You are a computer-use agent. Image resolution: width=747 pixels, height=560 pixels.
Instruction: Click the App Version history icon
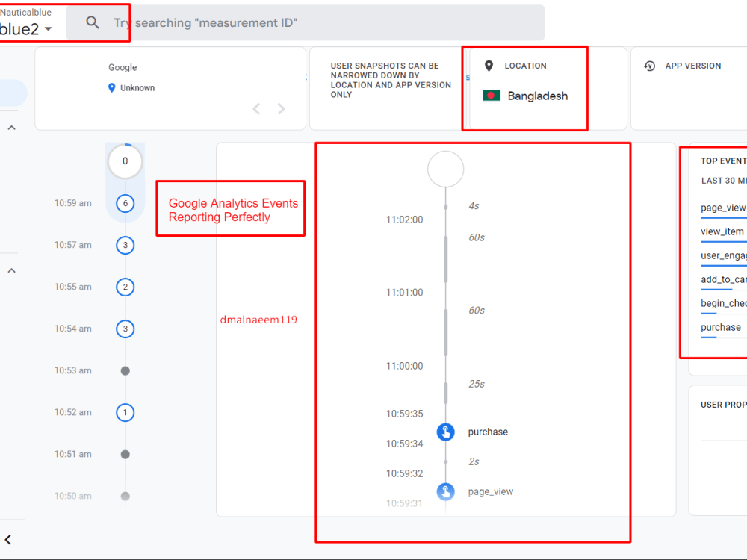[x=649, y=66]
